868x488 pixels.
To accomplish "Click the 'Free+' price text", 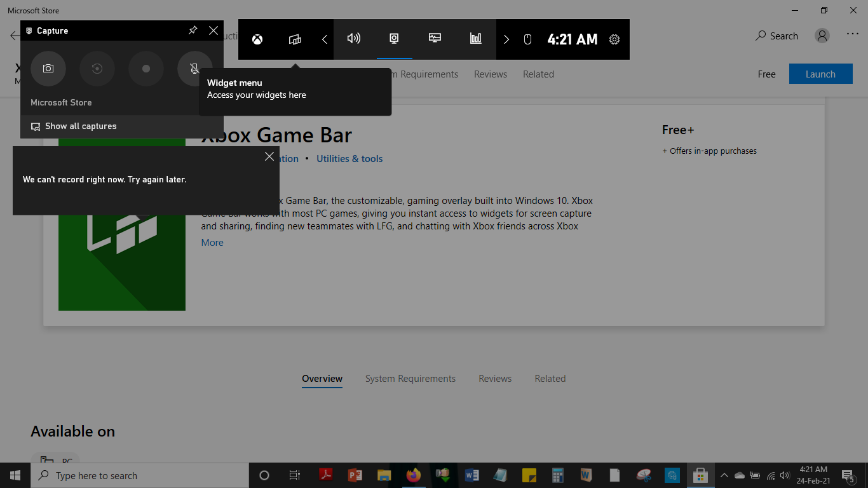I will pyautogui.click(x=678, y=130).
